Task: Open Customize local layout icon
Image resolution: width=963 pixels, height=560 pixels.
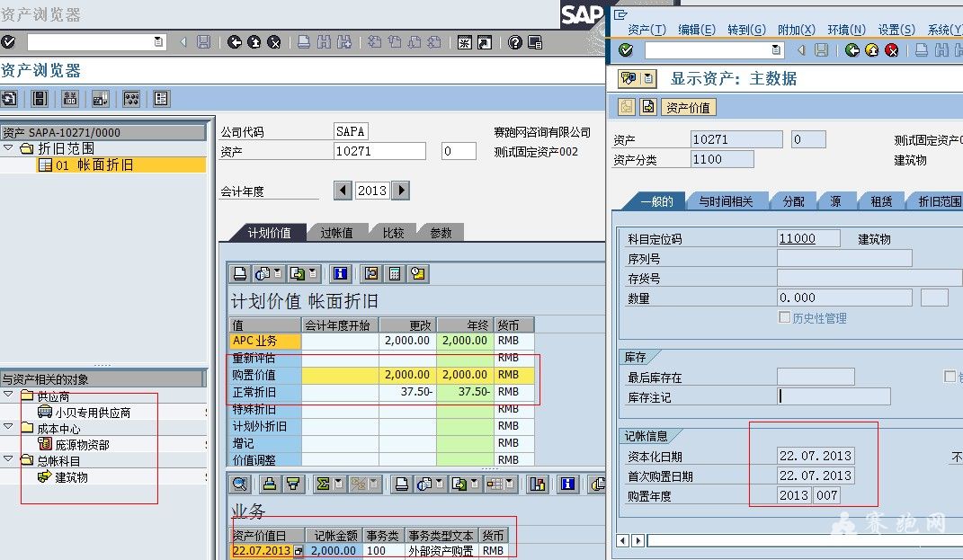Action: (535, 42)
